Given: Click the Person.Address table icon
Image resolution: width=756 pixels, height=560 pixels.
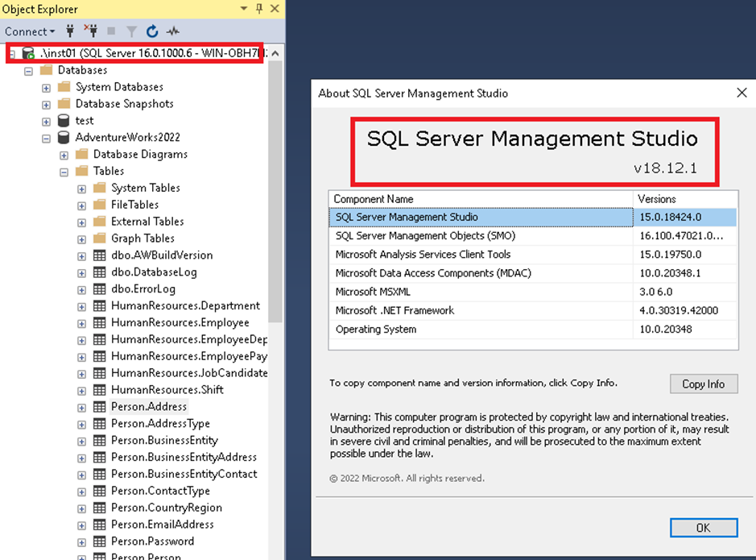Looking at the screenshot, I should [x=99, y=407].
